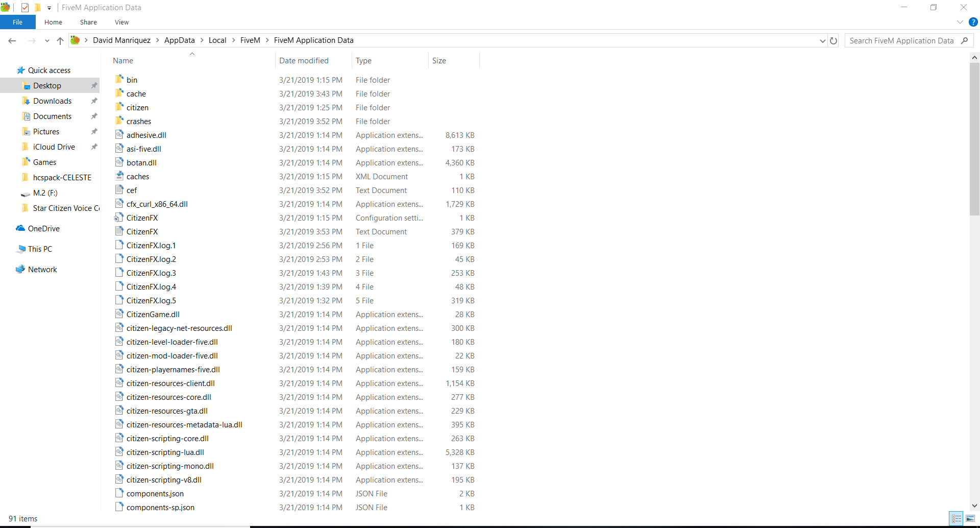Select This PC in the navigation pane
Image resolution: width=980 pixels, height=528 pixels.
coord(40,249)
